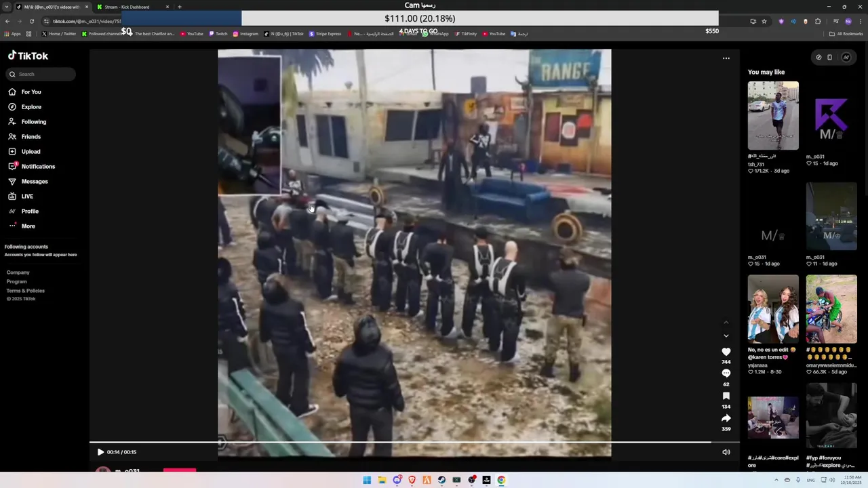
Task: Go to the previous video
Action: (726, 322)
